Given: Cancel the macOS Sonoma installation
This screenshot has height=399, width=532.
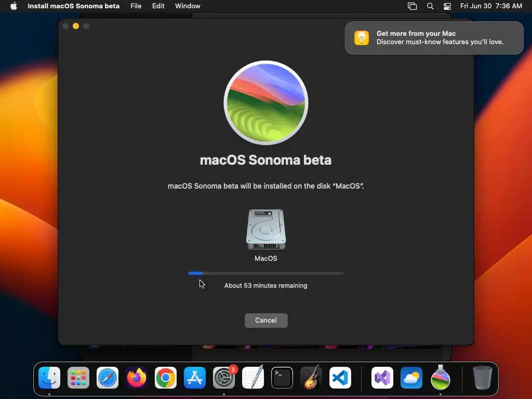Looking at the screenshot, I should [266, 320].
